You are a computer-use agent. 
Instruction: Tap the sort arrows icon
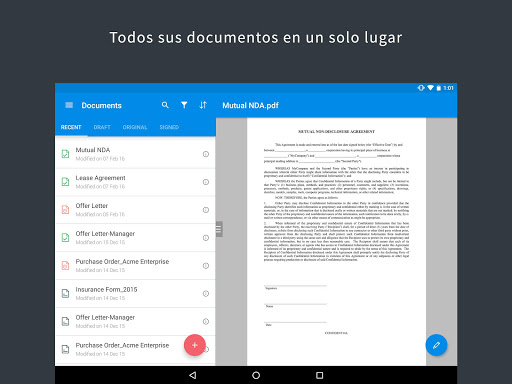pyautogui.click(x=203, y=105)
